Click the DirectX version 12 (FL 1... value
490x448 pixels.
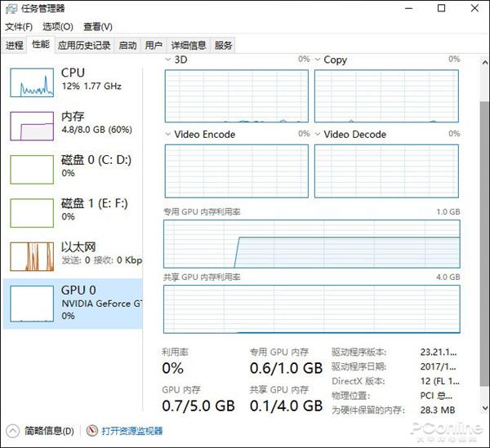tap(439, 381)
